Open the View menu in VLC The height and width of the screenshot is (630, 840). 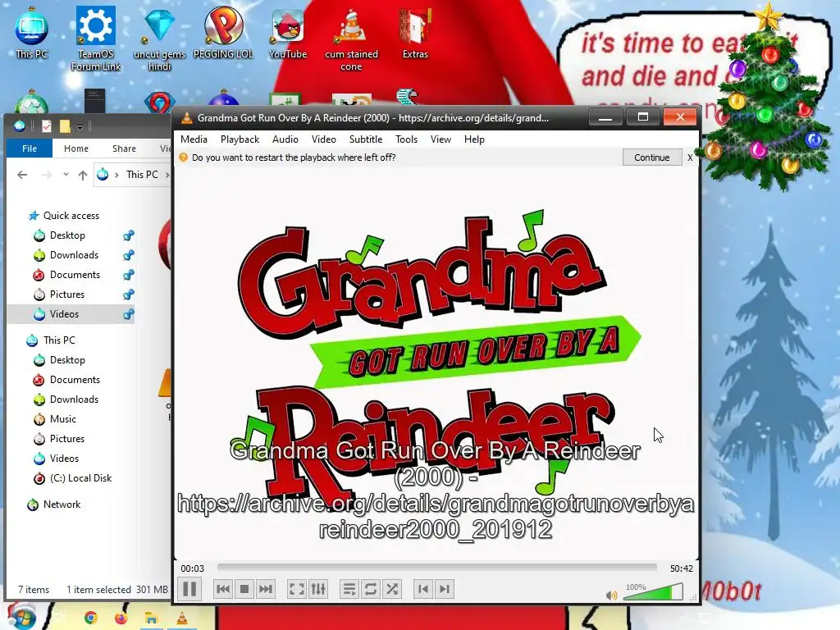[441, 139]
